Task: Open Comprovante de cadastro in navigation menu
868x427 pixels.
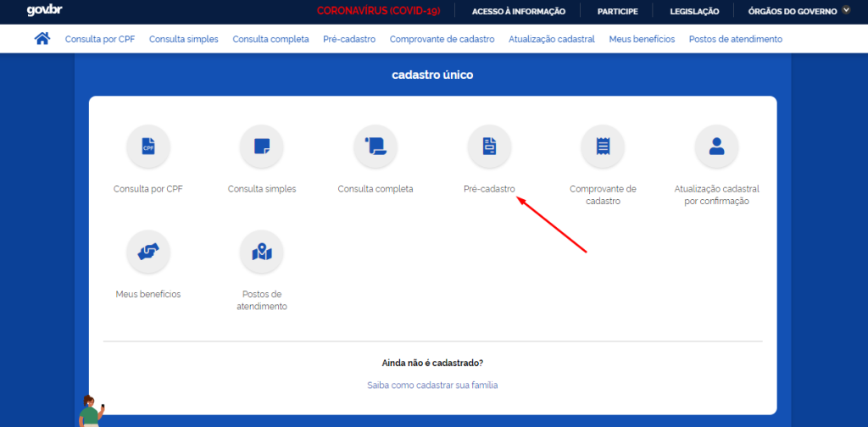Action: [442, 39]
